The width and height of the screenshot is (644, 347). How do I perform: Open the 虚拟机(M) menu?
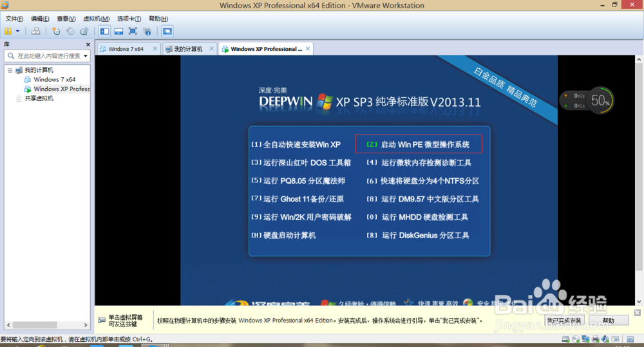[97, 19]
